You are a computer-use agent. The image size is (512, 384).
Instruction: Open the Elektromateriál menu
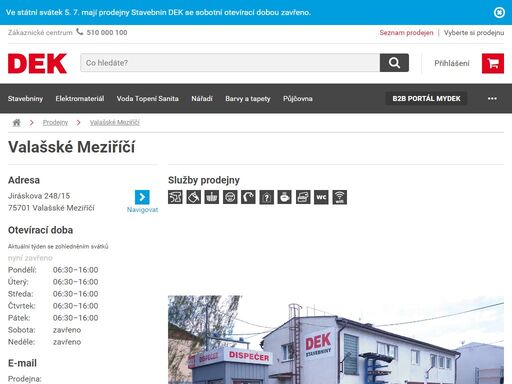(x=80, y=99)
